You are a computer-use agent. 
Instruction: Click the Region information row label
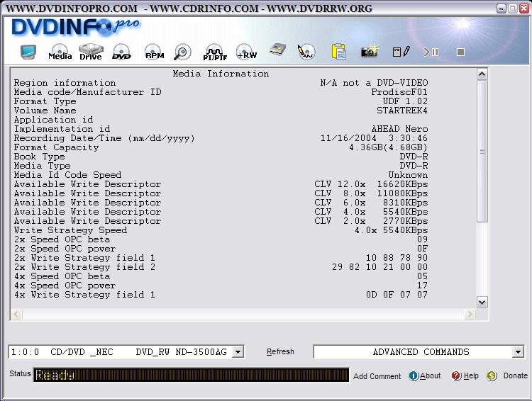click(65, 83)
